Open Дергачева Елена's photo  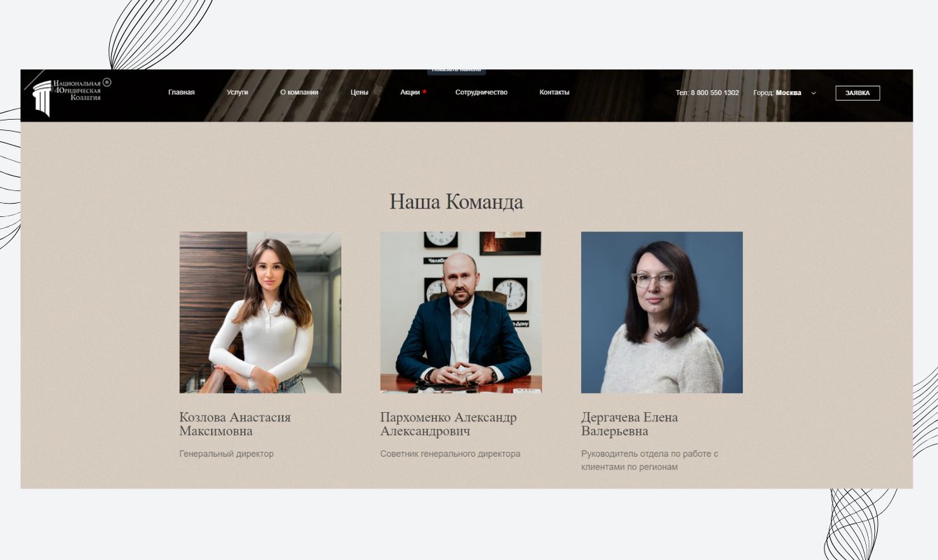point(661,312)
